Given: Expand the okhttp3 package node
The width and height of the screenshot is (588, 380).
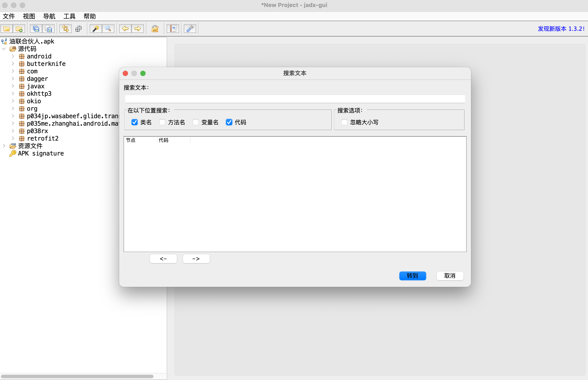Looking at the screenshot, I should coord(13,94).
